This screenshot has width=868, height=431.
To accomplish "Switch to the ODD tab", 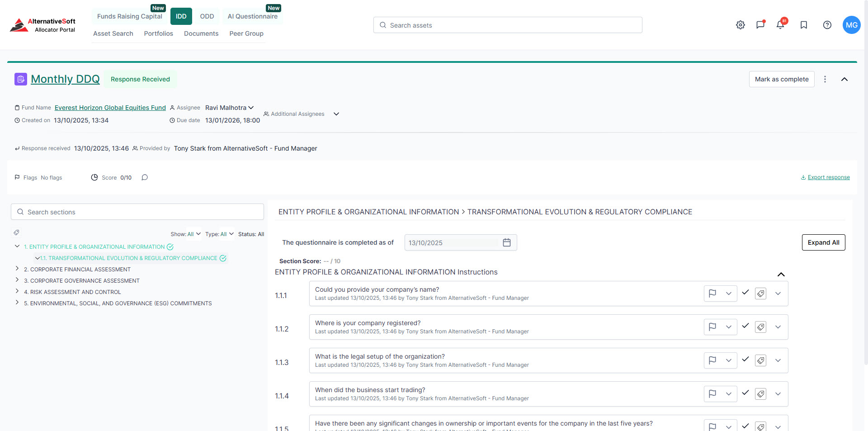I will pyautogui.click(x=207, y=16).
